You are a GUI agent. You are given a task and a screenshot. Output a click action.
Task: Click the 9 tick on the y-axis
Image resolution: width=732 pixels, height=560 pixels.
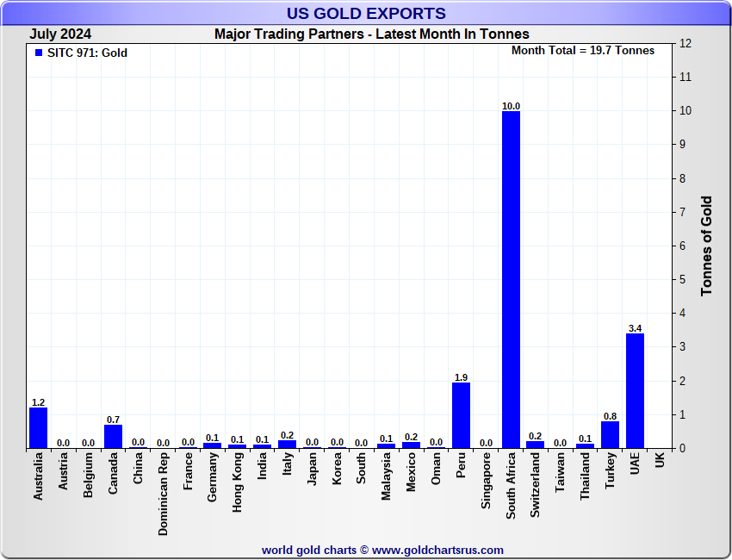pyautogui.click(x=683, y=145)
